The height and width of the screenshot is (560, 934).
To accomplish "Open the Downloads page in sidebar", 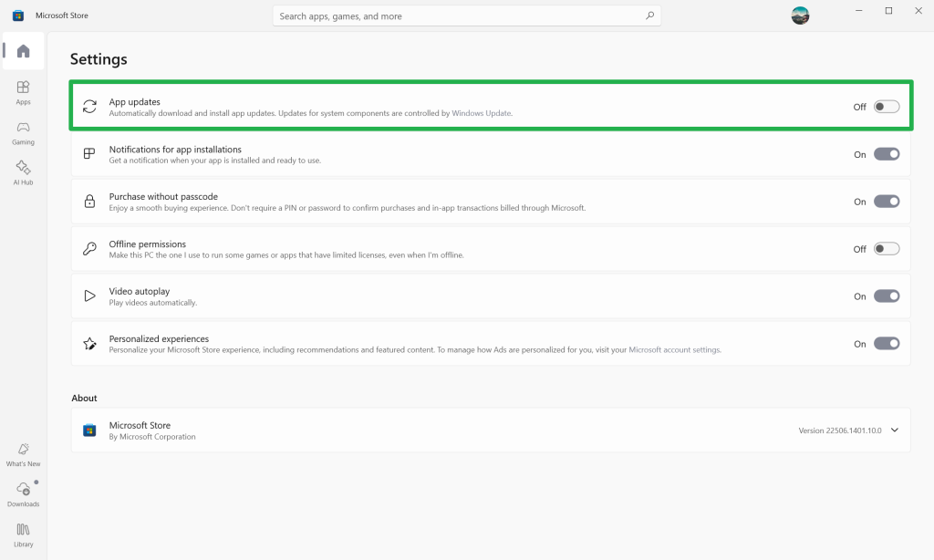I will (x=23, y=494).
